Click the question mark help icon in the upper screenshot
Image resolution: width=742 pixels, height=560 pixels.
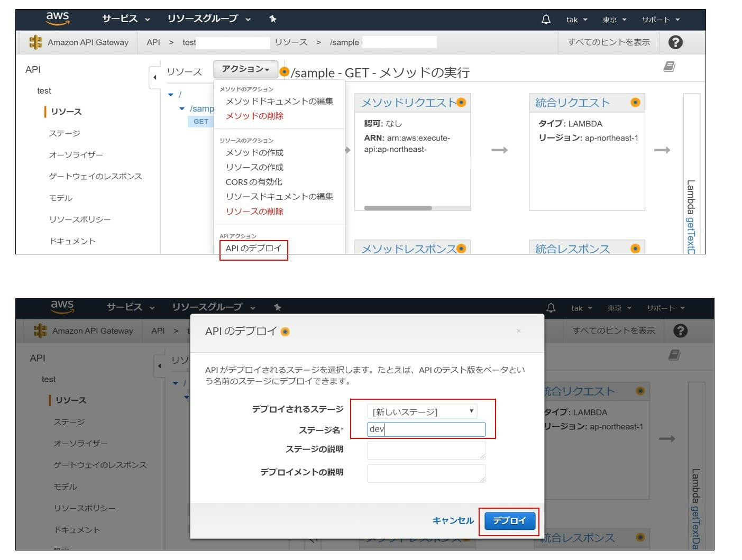pos(675,42)
